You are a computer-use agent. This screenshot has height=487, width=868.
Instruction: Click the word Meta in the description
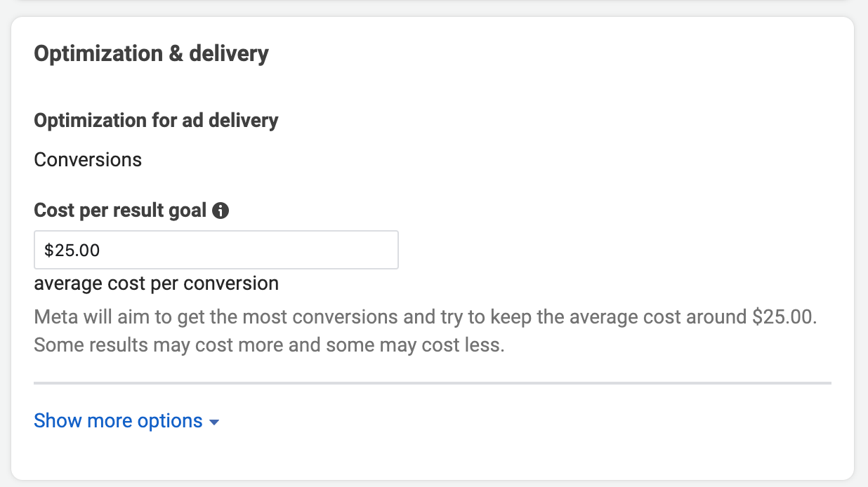click(55, 317)
